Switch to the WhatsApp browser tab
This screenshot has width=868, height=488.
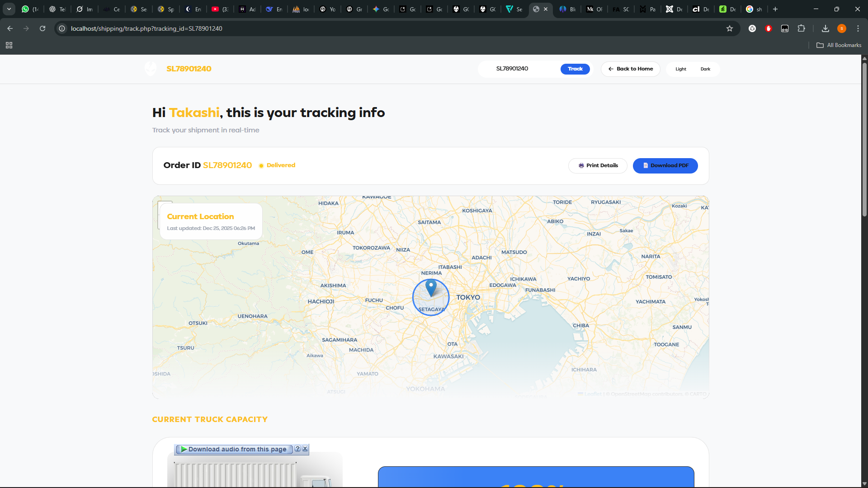[30, 9]
